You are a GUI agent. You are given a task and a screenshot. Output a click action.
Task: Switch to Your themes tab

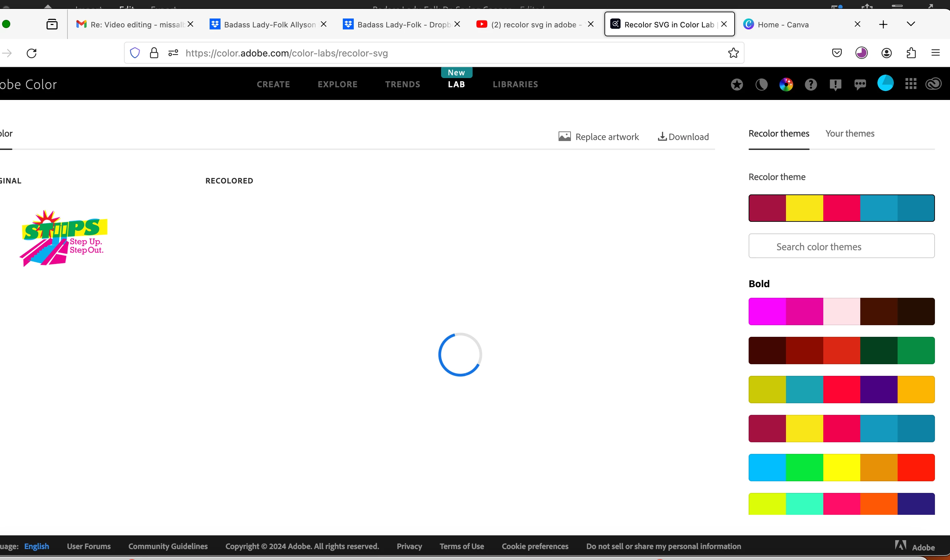click(x=850, y=133)
